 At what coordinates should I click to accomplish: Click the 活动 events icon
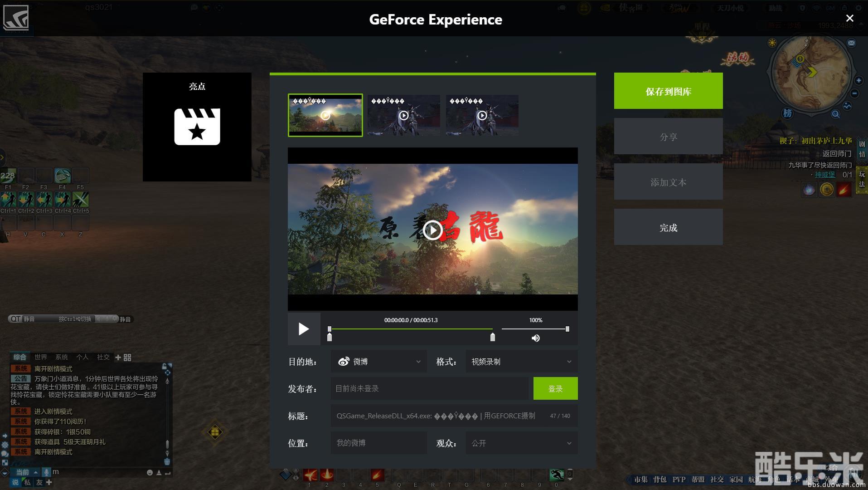click(x=738, y=58)
